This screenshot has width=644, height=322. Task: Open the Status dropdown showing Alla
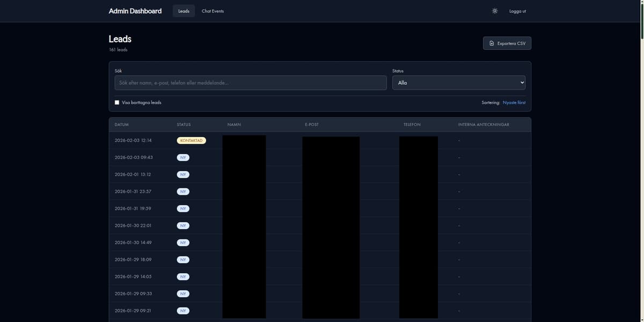point(459,83)
